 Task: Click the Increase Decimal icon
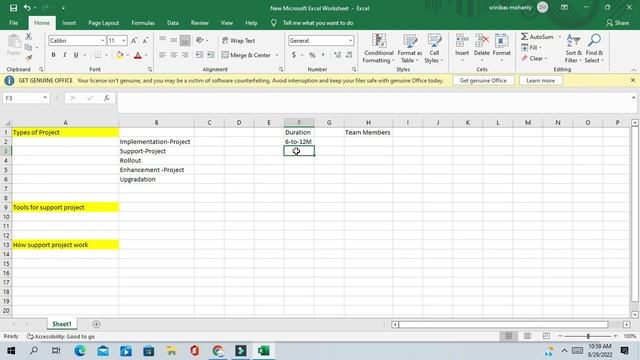[337, 55]
